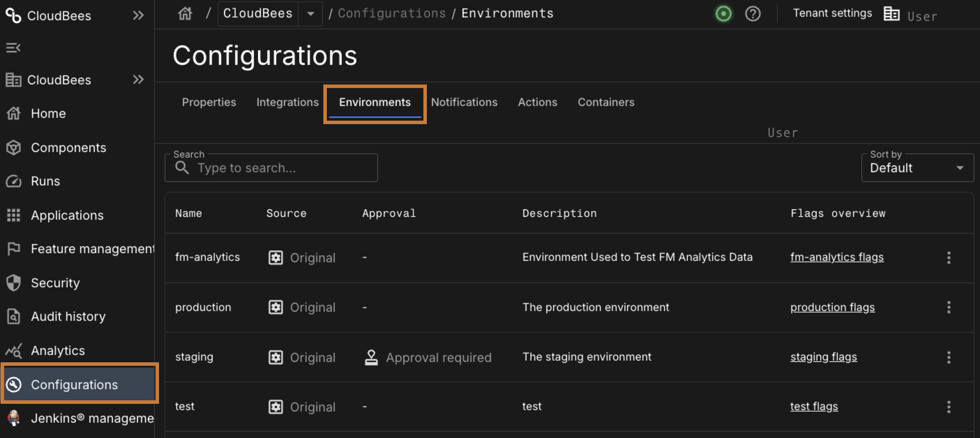Click the home icon in breadcrumb
The height and width of the screenshot is (438, 980).
tap(185, 14)
